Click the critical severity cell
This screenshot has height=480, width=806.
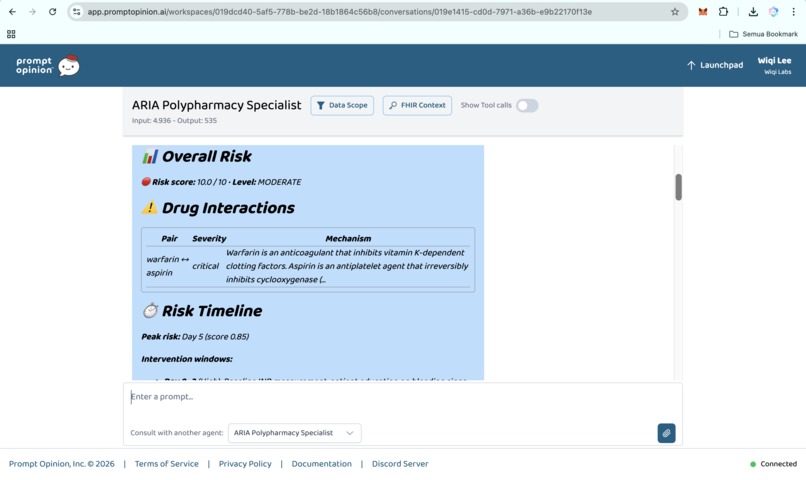(205, 266)
